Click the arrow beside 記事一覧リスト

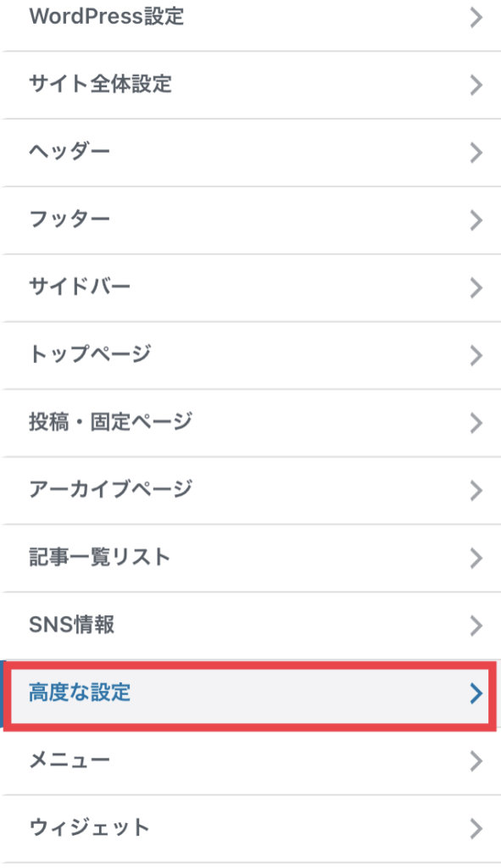pyautogui.click(x=476, y=558)
